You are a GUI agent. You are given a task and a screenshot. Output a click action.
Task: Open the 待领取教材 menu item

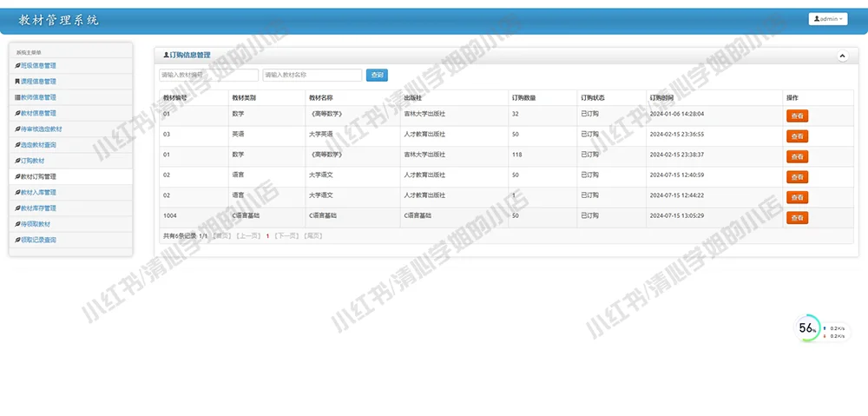[x=71, y=224]
